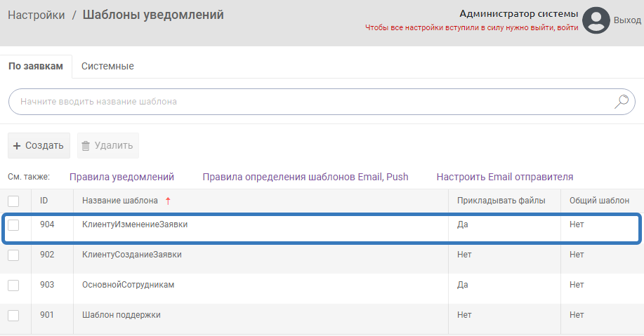
Task: Follow the Настроить Email отправителя link
Action: pos(504,177)
